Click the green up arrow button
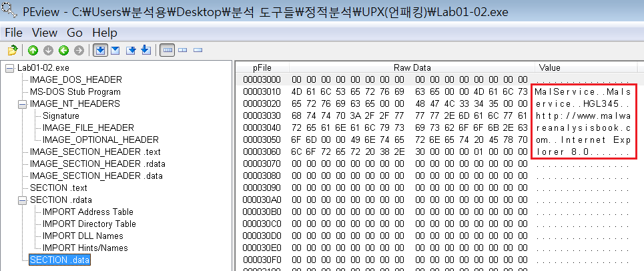644x271 pixels. point(33,51)
